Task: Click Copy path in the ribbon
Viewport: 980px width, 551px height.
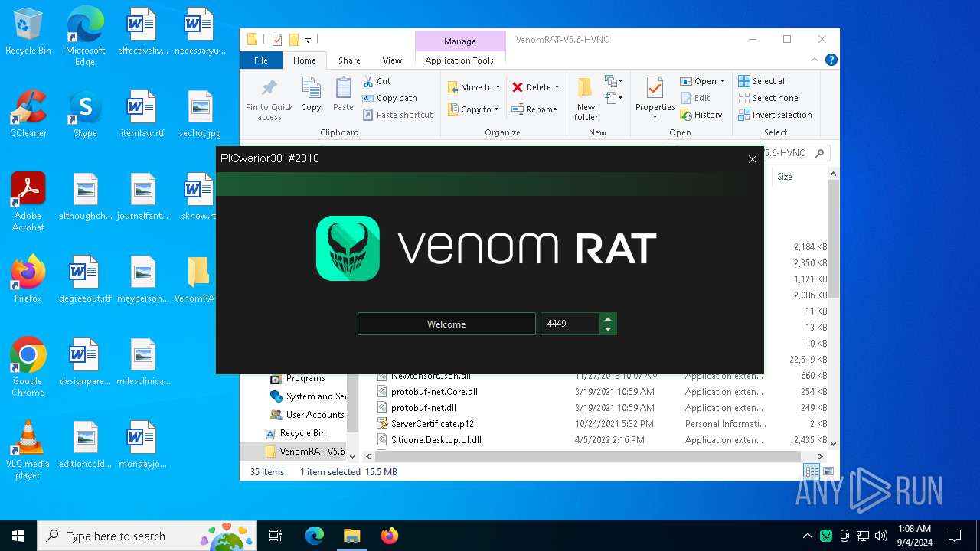Action: pos(390,98)
